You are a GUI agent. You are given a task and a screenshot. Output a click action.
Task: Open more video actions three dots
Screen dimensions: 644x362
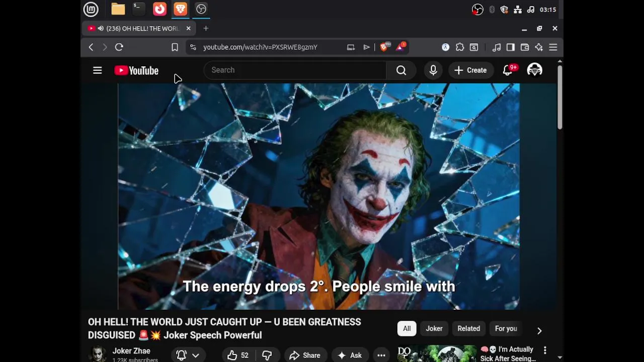pyautogui.click(x=381, y=355)
